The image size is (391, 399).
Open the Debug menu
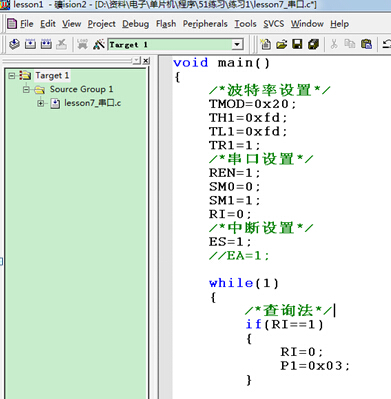tap(135, 24)
